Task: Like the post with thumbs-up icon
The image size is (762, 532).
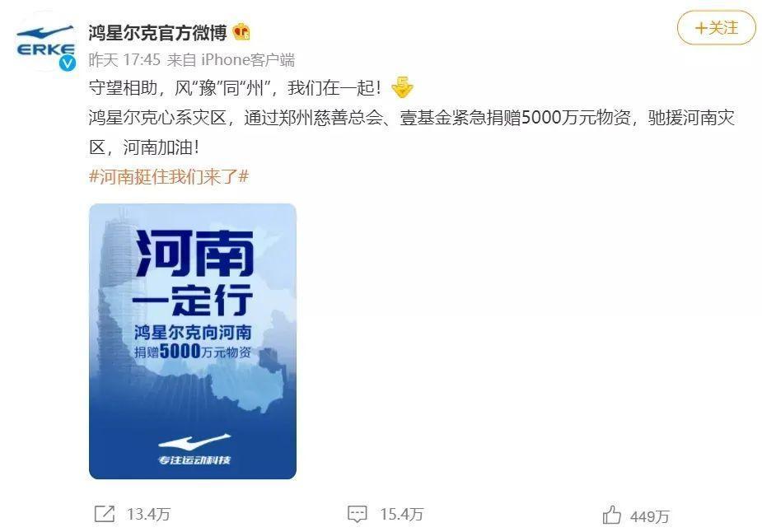Action: (612, 515)
